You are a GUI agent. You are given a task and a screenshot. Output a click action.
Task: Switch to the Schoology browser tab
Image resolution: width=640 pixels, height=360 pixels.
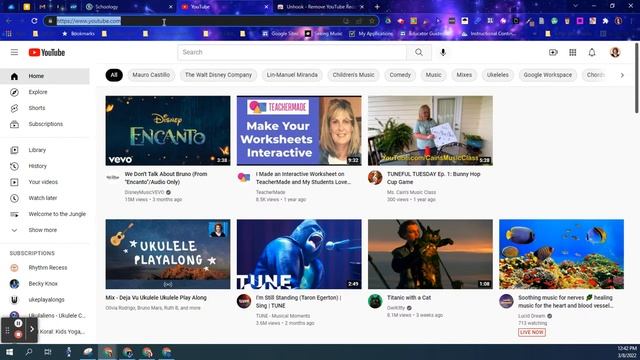(x=129, y=7)
